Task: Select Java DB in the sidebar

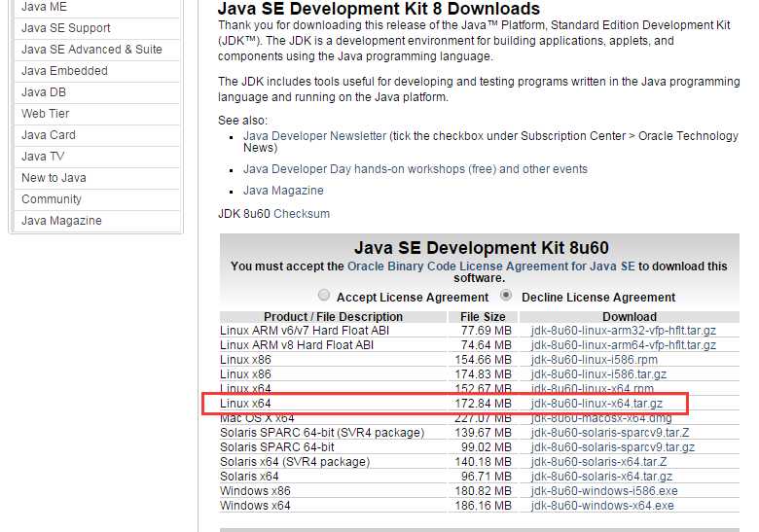Action: pyautogui.click(x=44, y=91)
